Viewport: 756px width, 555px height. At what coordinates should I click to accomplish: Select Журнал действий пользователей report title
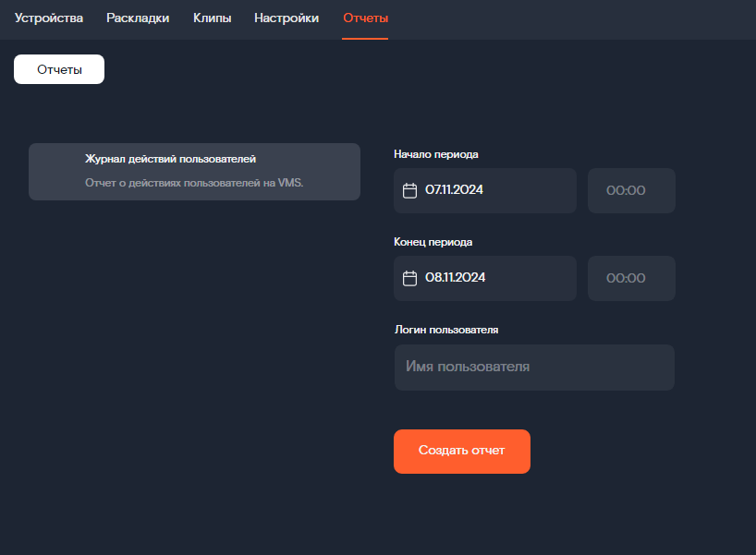pyautogui.click(x=170, y=159)
